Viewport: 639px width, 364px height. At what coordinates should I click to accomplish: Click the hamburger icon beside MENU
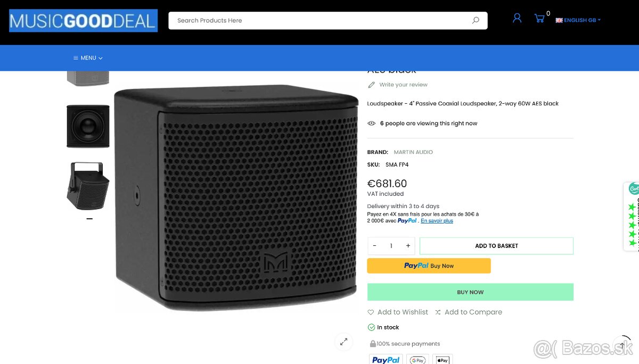(76, 57)
